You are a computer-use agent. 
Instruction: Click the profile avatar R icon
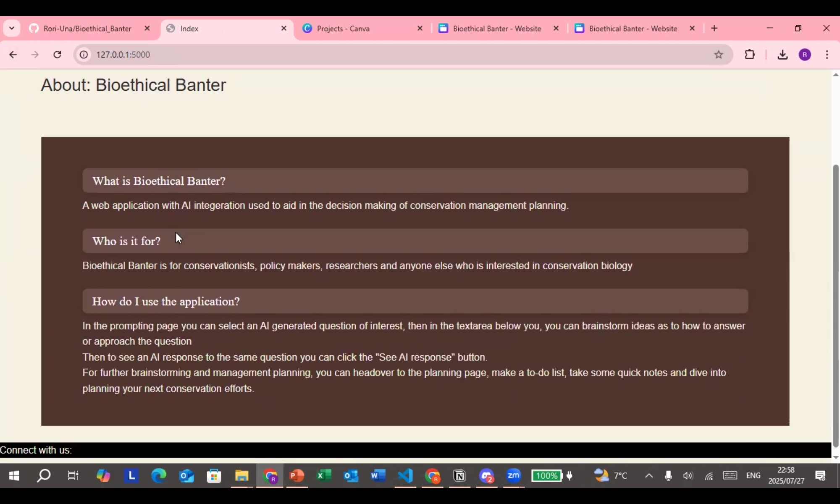coord(805,55)
